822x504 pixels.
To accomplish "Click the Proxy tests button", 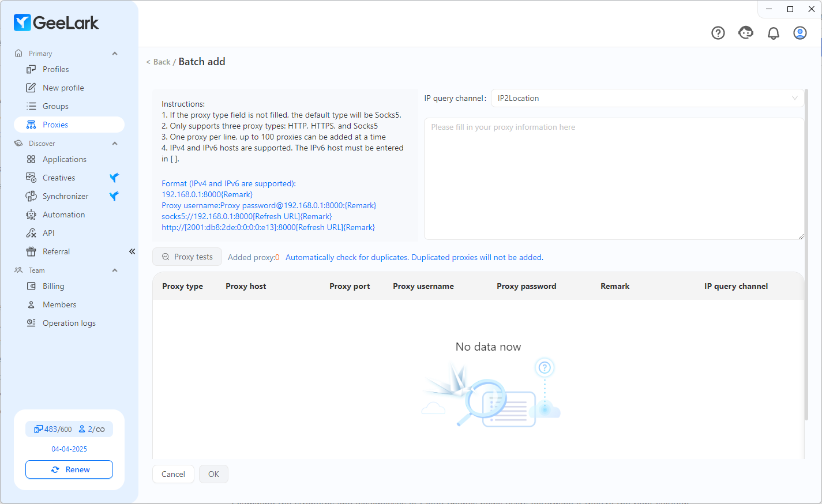I will [187, 257].
